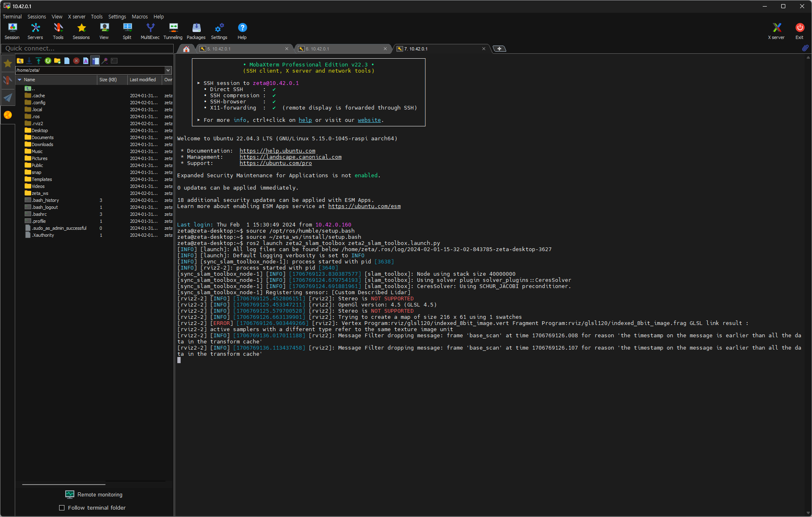Image resolution: width=812 pixels, height=517 pixels.
Task: Click the red Exit power icon
Action: coord(799,31)
